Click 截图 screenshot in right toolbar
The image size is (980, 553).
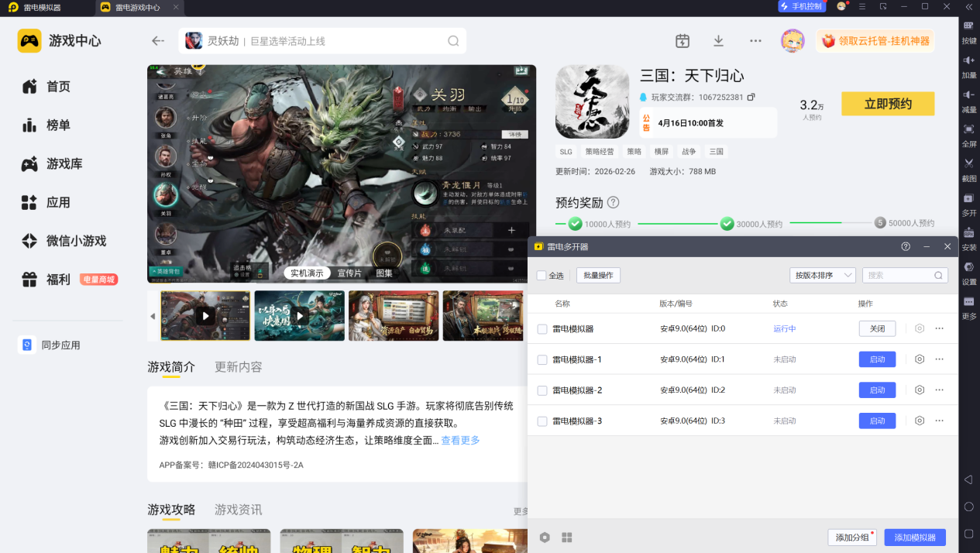[969, 170]
